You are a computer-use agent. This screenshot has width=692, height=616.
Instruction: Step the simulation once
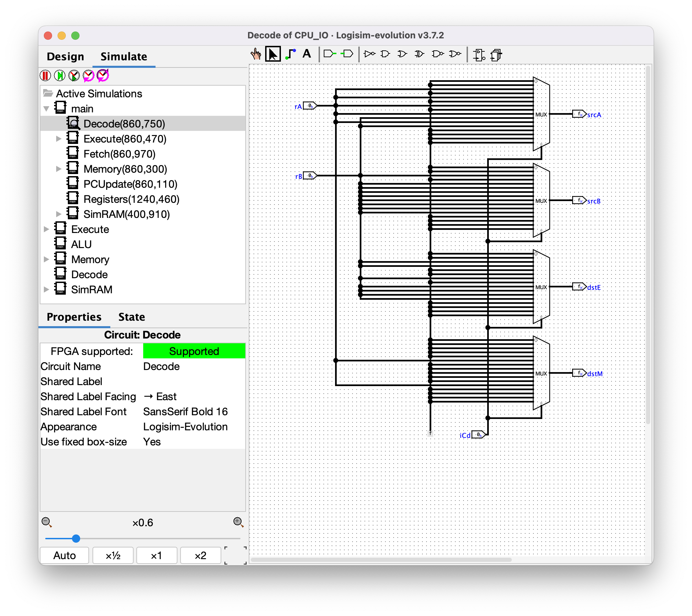[x=60, y=75]
